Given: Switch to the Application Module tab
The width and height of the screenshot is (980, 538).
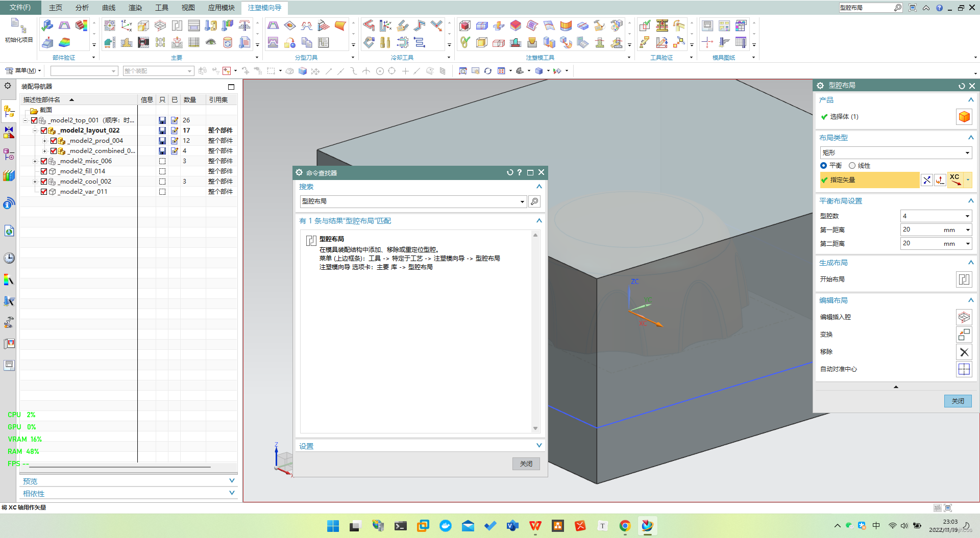Looking at the screenshot, I should [x=222, y=8].
